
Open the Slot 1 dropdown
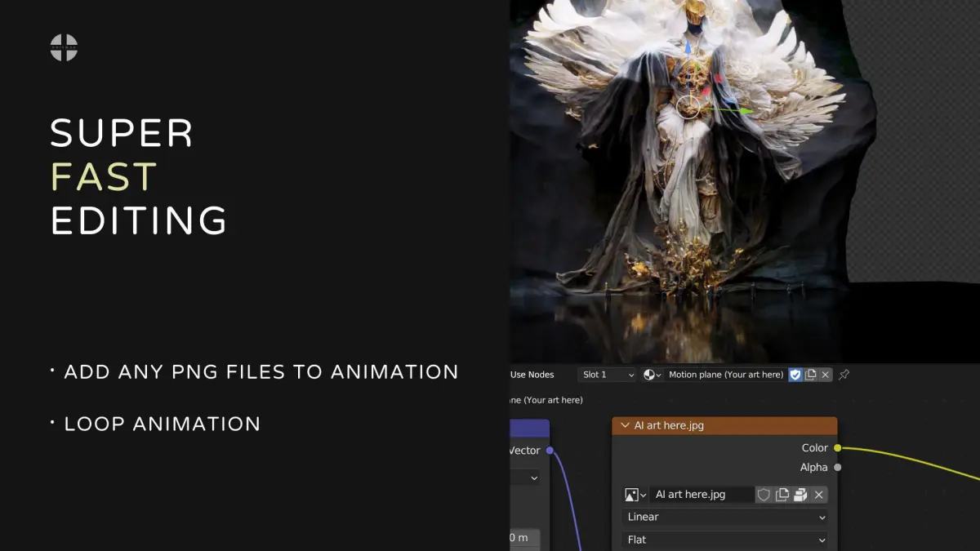(x=608, y=375)
